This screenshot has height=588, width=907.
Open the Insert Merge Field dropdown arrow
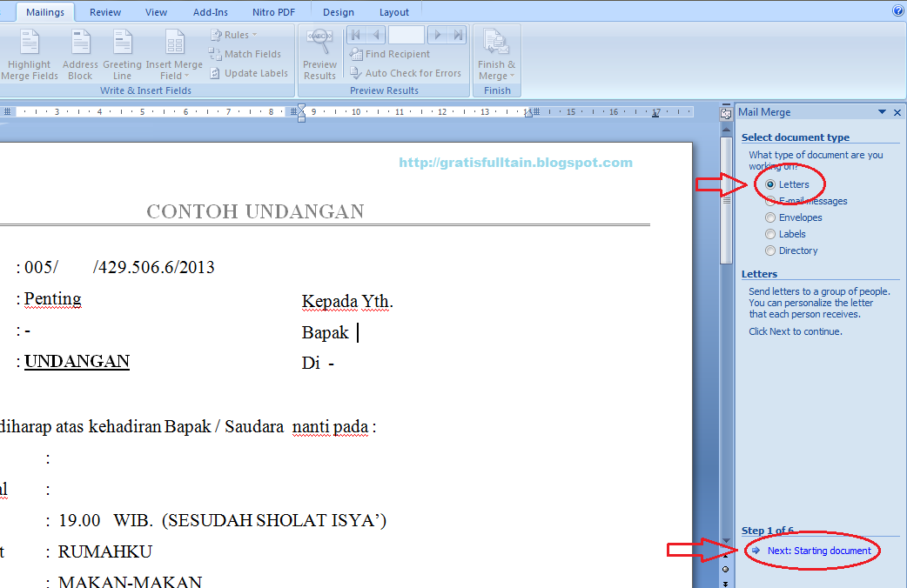click(x=187, y=76)
